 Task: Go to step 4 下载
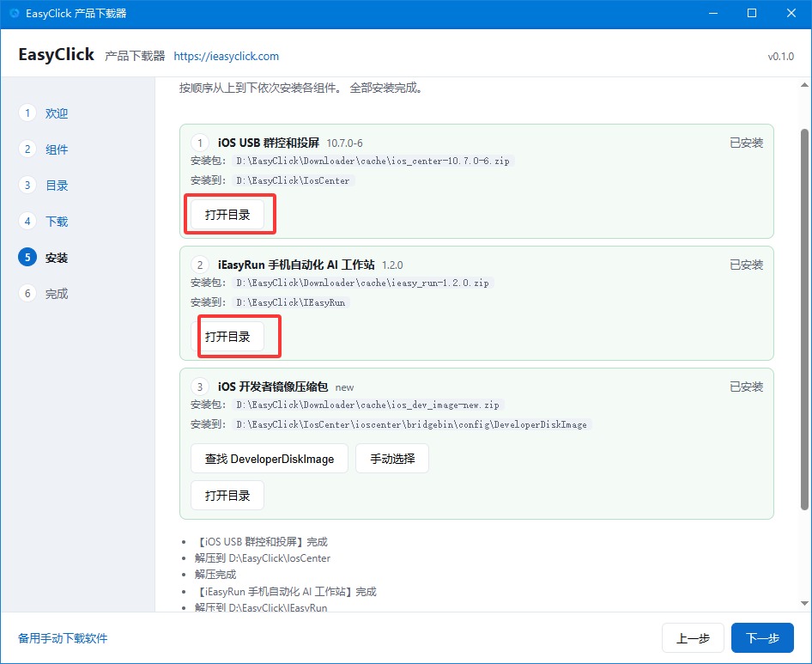click(x=44, y=222)
